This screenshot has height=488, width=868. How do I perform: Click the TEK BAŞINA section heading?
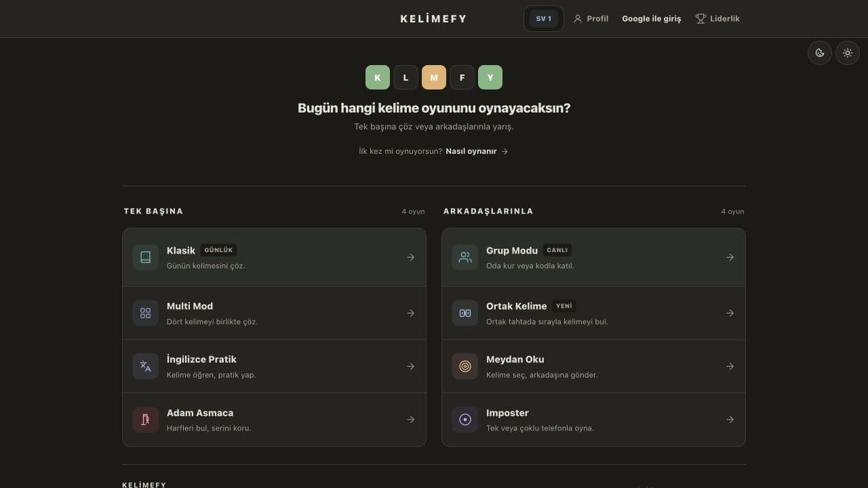[x=153, y=211]
